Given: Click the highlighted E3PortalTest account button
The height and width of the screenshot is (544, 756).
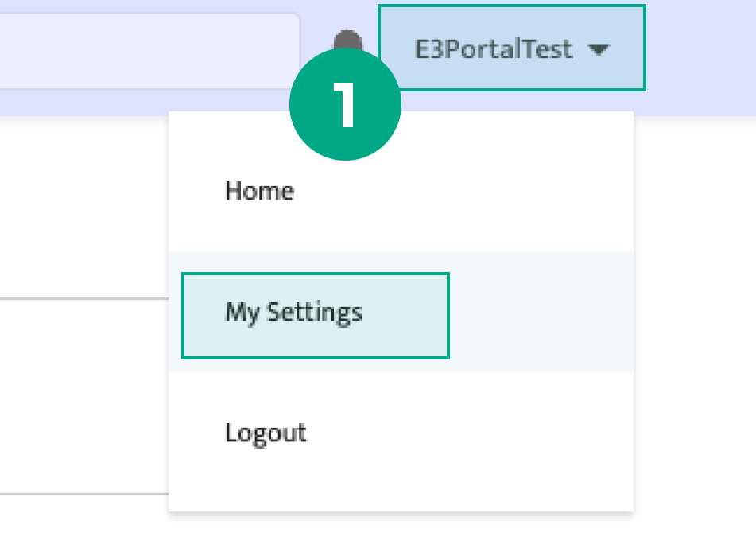Looking at the screenshot, I should [x=510, y=49].
